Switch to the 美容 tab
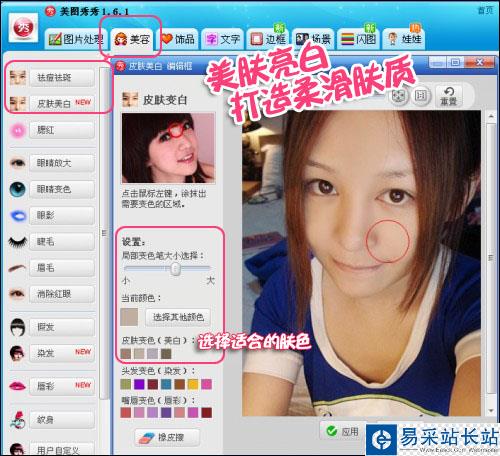Viewport: 500px width, 456px height. coord(132,40)
